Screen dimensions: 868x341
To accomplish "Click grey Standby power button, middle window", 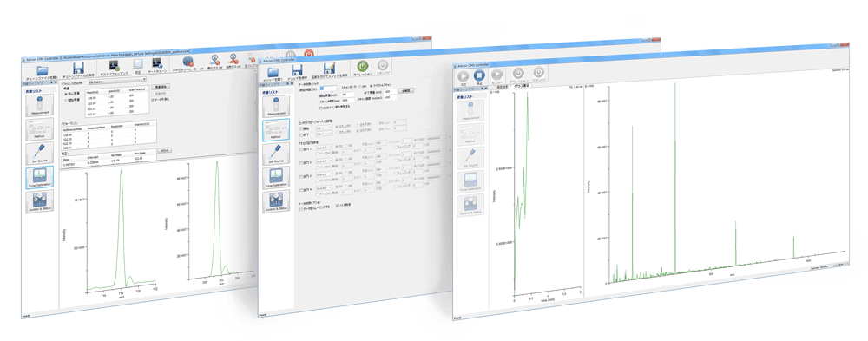I will pyautogui.click(x=383, y=65).
